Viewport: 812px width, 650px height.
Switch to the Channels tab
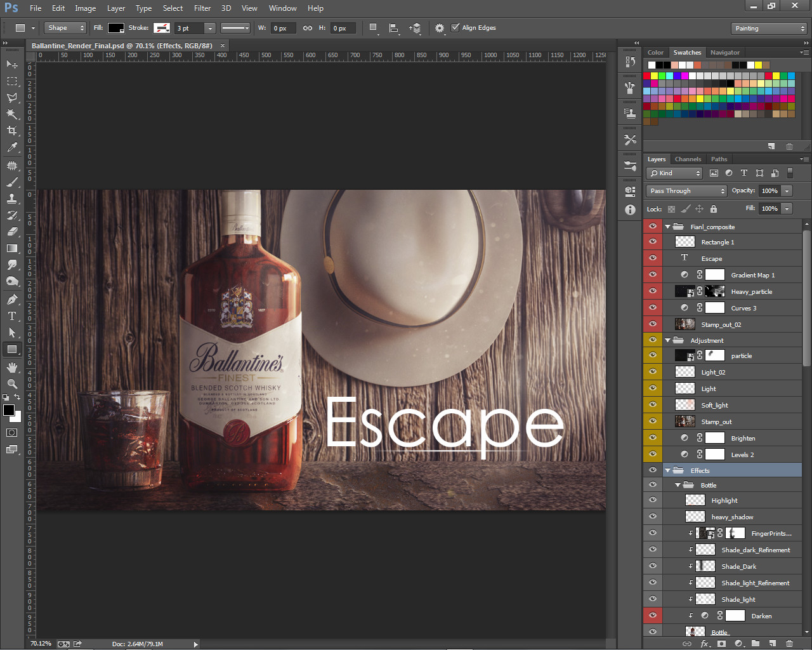(x=688, y=159)
